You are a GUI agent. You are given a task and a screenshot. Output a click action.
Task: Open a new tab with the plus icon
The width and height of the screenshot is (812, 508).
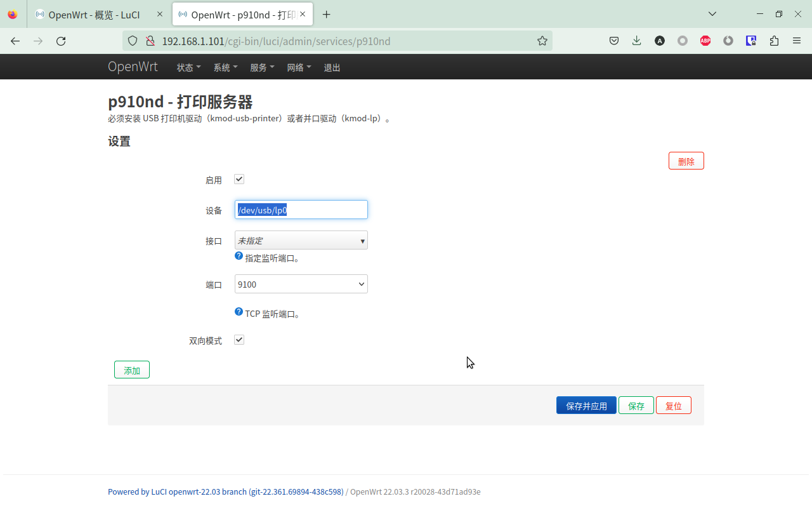[326, 14]
